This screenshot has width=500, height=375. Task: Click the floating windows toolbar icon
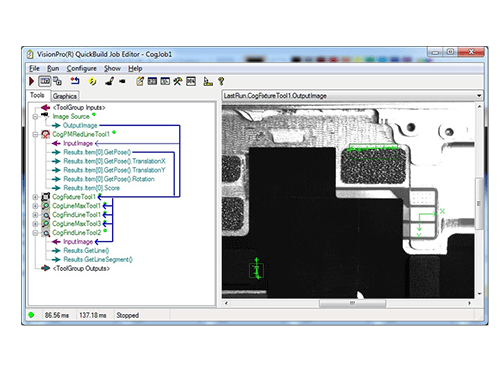(57, 81)
